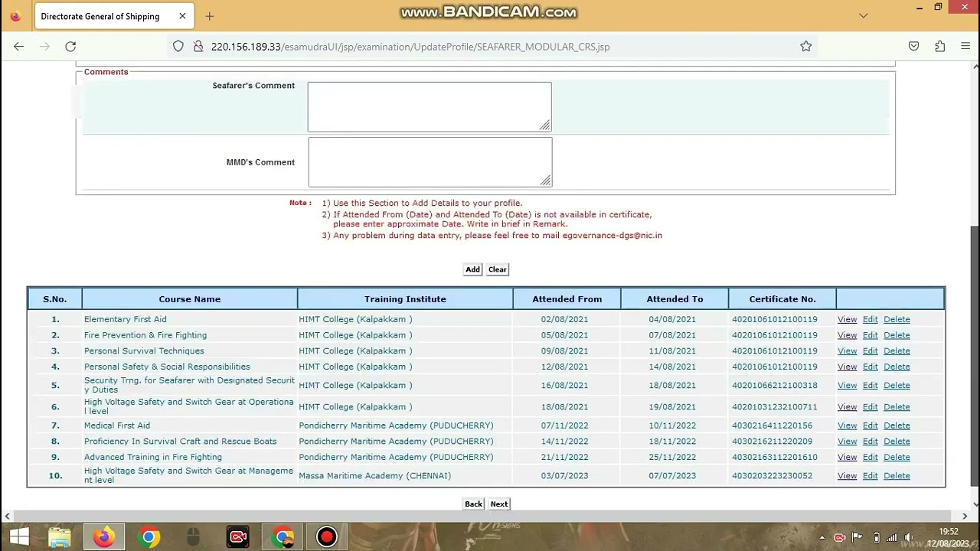Click the tracking protection shield icon
The height and width of the screenshot is (551, 980).
[x=178, y=47]
